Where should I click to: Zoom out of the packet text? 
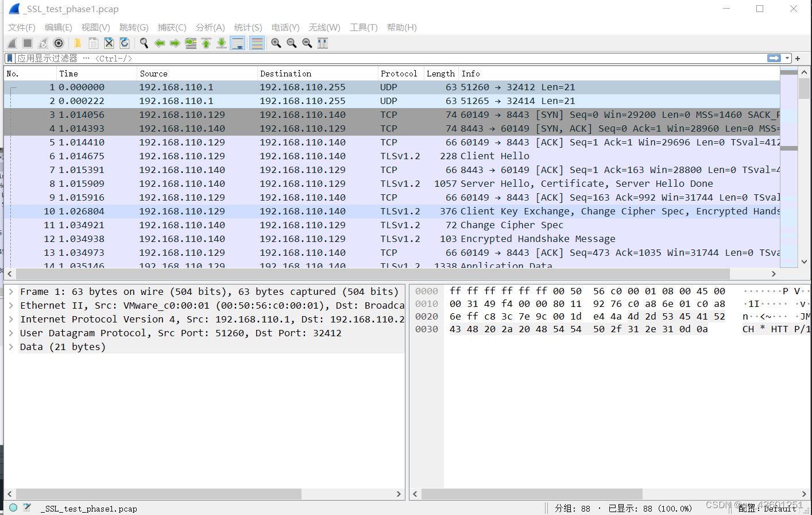292,43
